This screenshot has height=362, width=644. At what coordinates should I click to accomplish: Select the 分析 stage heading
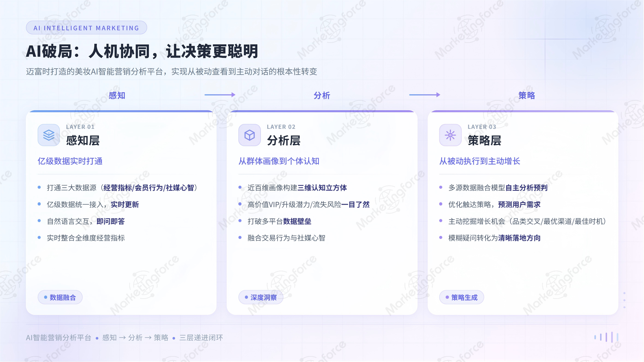point(322,95)
